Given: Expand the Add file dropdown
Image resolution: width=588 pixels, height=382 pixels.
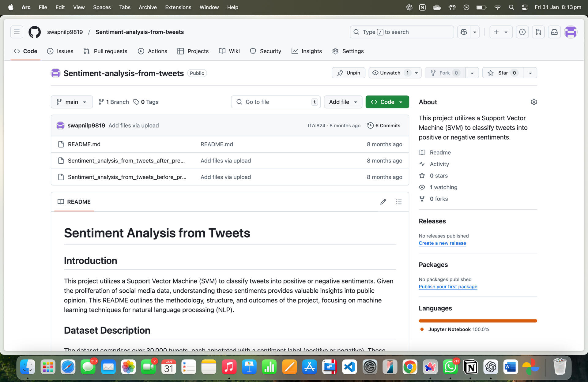Looking at the screenshot, I should [343, 102].
